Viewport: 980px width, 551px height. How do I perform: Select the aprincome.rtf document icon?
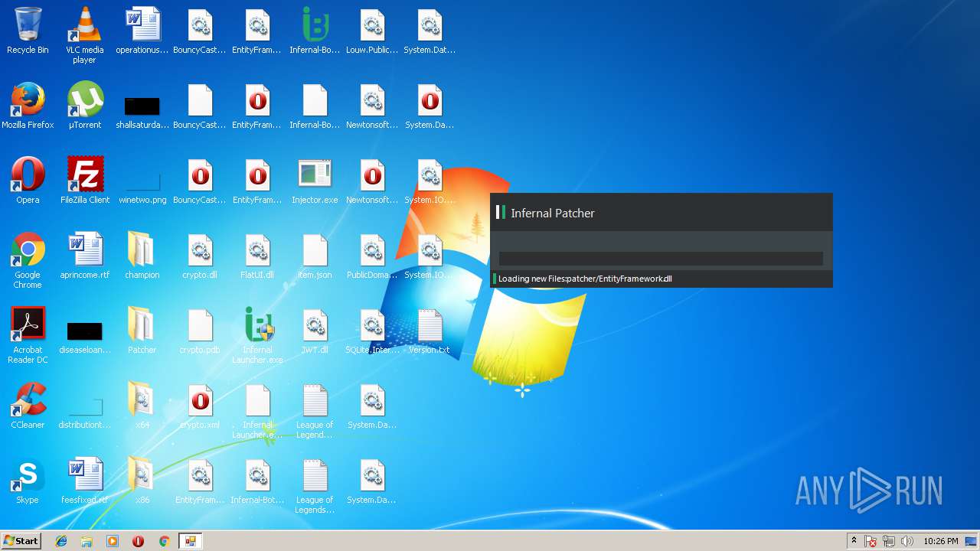[85, 256]
